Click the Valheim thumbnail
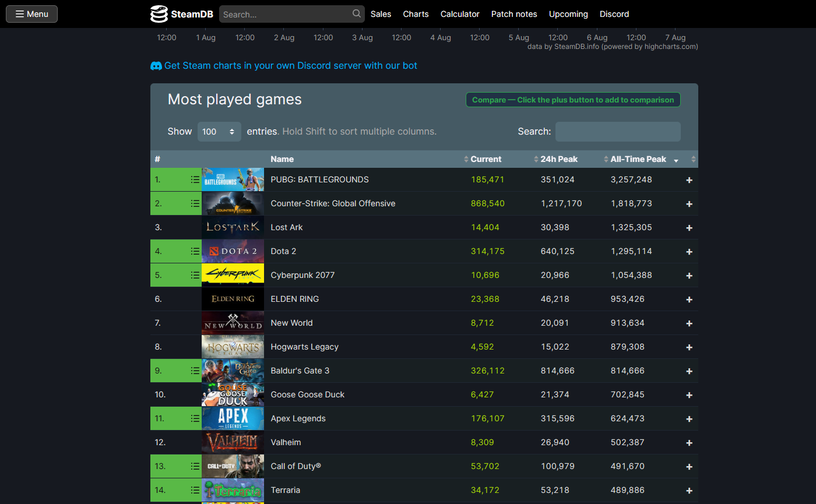Viewport: 816px width, 504px height. coord(233,442)
